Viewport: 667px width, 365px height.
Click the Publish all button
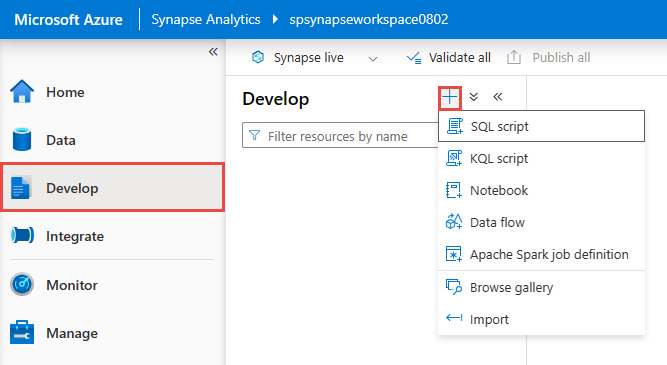[x=549, y=57]
